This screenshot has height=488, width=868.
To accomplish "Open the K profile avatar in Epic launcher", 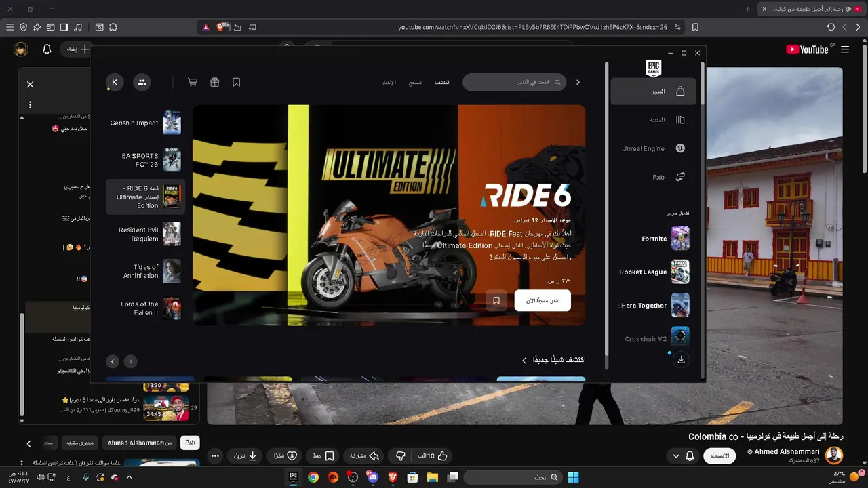I will [115, 82].
